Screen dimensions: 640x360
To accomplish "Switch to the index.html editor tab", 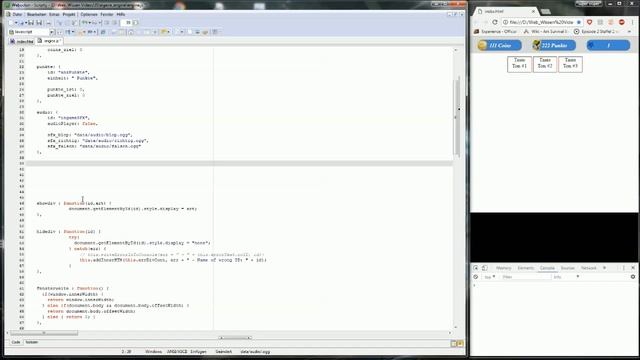I will pyautogui.click(x=22, y=41).
